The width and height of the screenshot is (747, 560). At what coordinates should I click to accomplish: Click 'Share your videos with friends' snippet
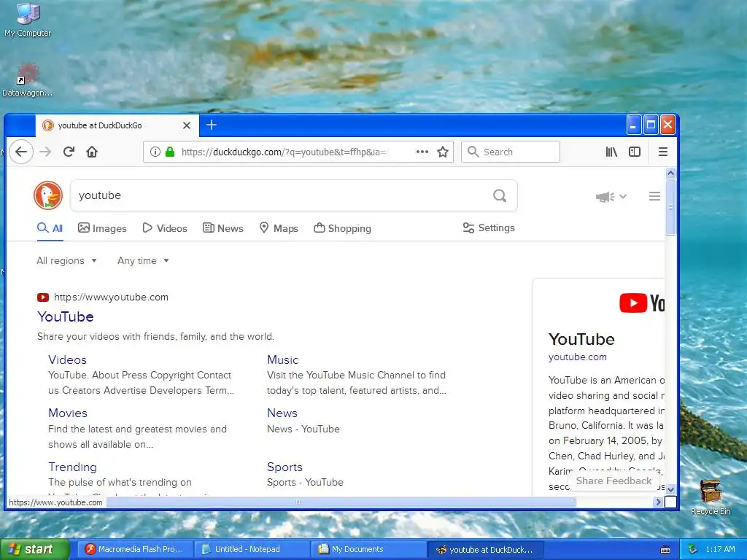pyautogui.click(x=156, y=337)
